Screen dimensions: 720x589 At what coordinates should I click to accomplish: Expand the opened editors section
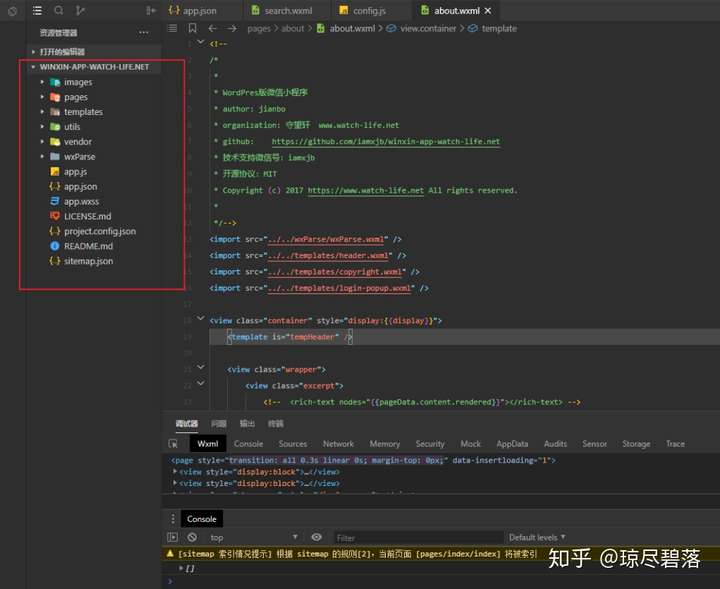pos(96,51)
